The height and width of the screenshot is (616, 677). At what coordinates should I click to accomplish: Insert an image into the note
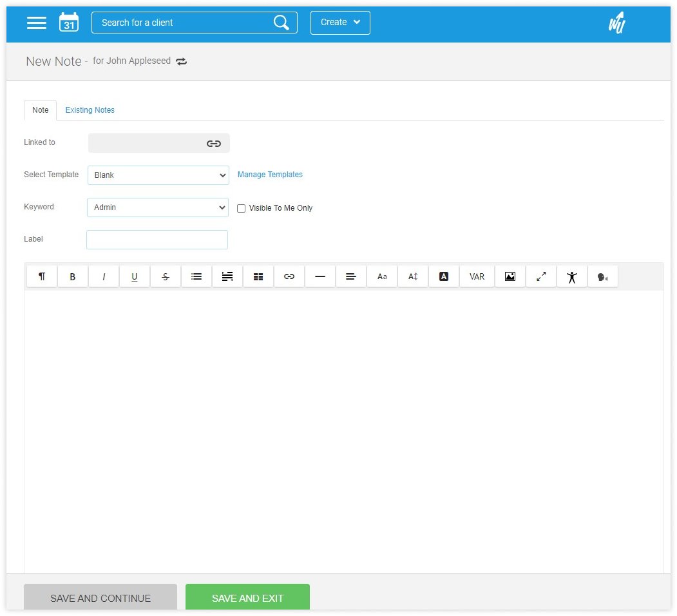pyautogui.click(x=510, y=276)
